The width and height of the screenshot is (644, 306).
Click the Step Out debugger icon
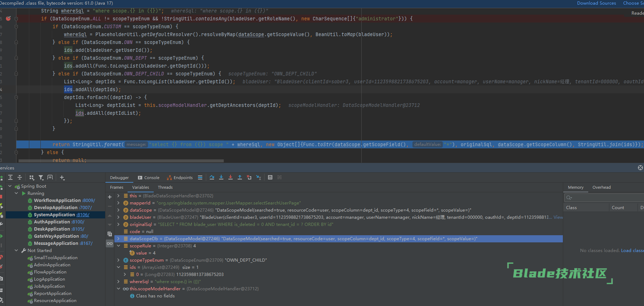pos(240,177)
